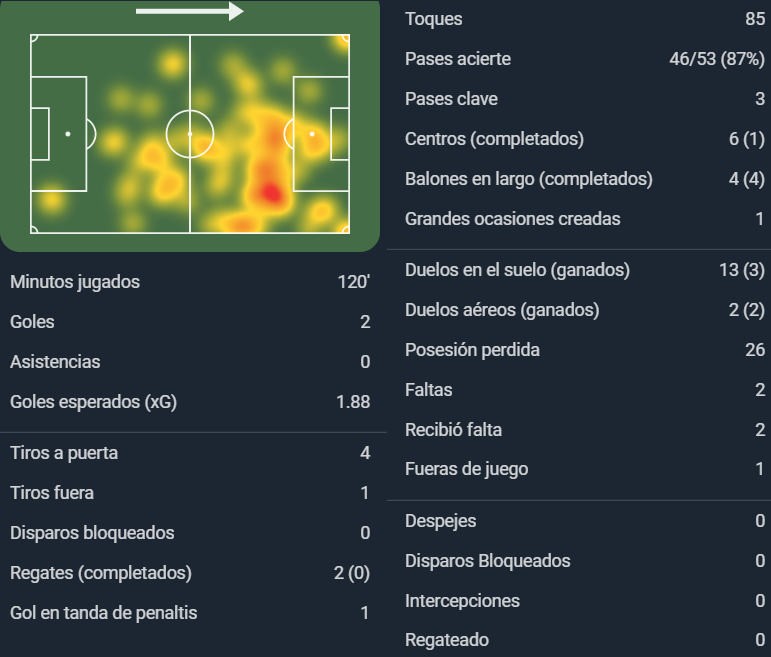Click the Toques stat label
The height and width of the screenshot is (657, 771).
click(x=434, y=19)
